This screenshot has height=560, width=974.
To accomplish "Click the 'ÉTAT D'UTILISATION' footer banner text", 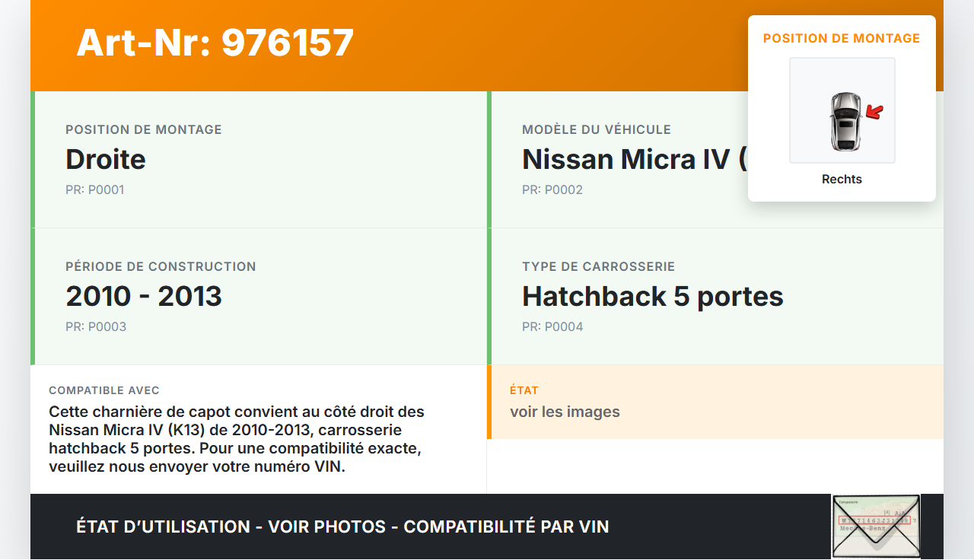I will [342, 527].
